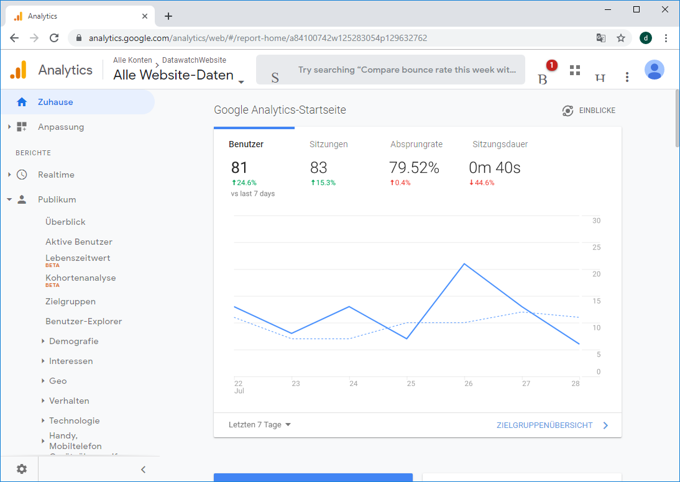
Task: Click the user account avatar
Action: pyautogui.click(x=654, y=70)
